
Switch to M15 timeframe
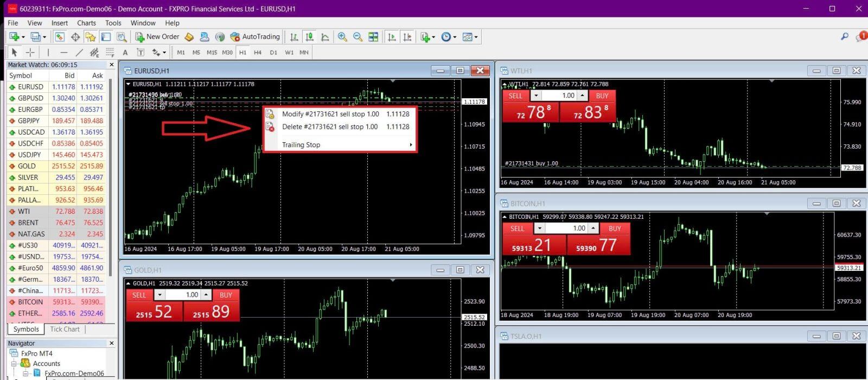pyautogui.click(x=212, y=53)
